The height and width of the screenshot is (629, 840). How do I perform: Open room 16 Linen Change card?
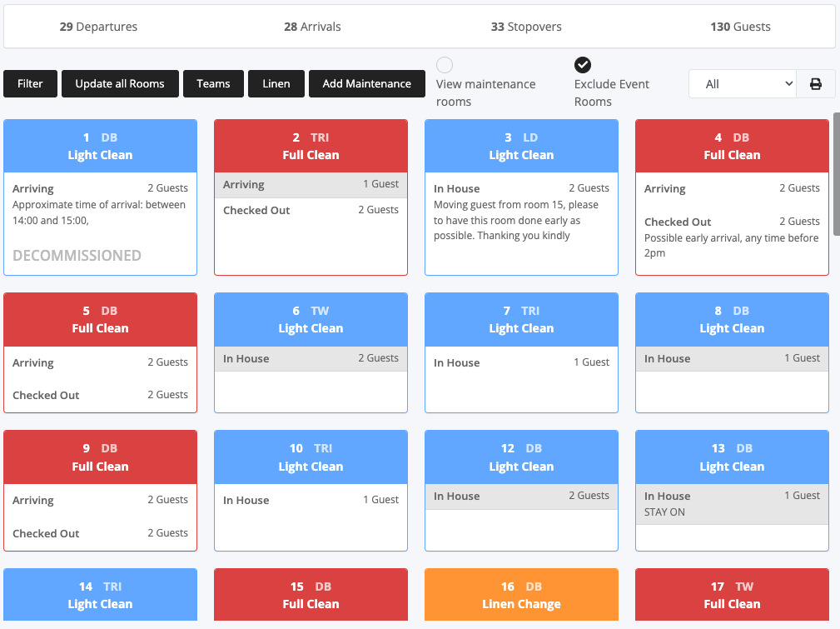(x=521, y=595)
